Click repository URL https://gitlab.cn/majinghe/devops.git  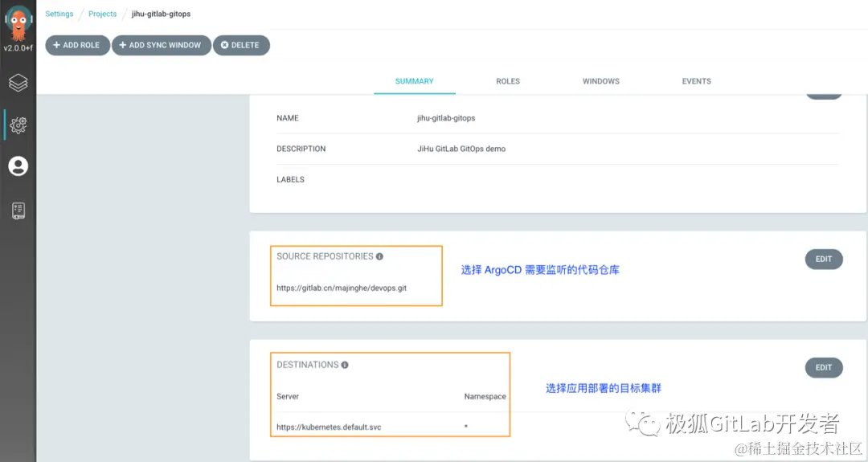(x=342, y=288)
